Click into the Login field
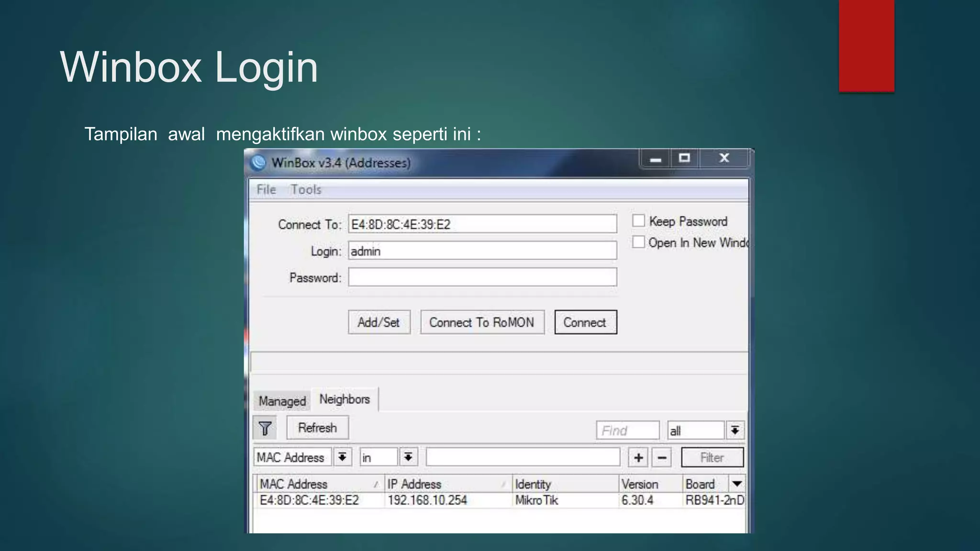The image size is (980, 551). point(482,251)
